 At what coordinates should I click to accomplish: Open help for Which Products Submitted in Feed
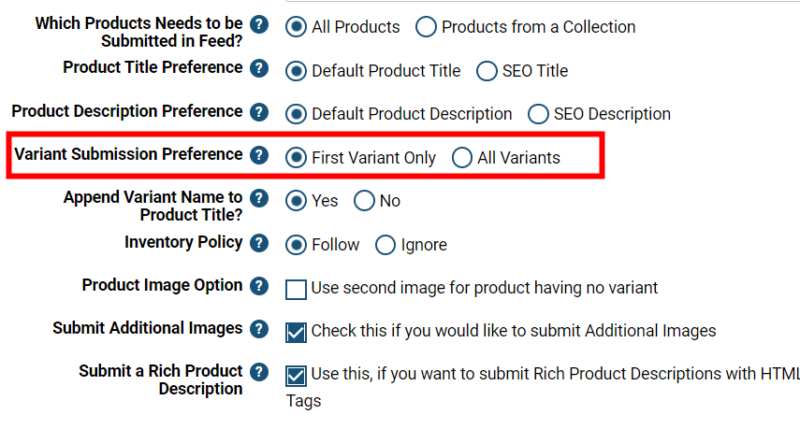[x=259, y=25]
